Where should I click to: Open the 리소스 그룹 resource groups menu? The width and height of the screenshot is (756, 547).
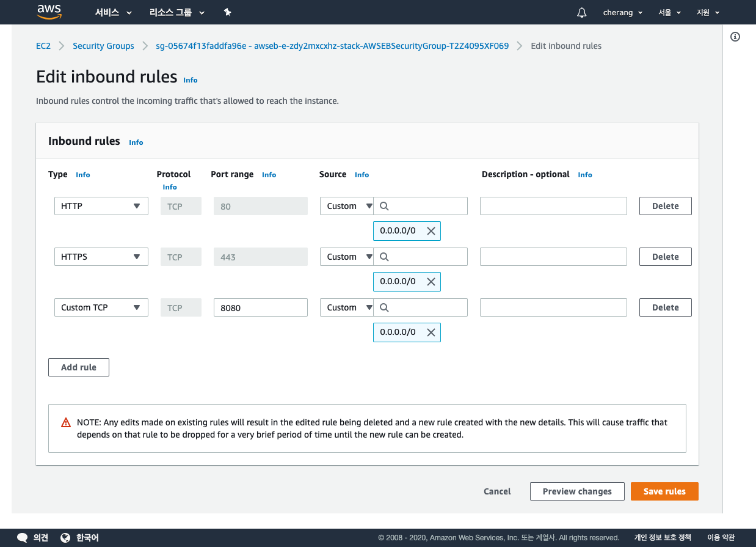click(x=177, y=12)
